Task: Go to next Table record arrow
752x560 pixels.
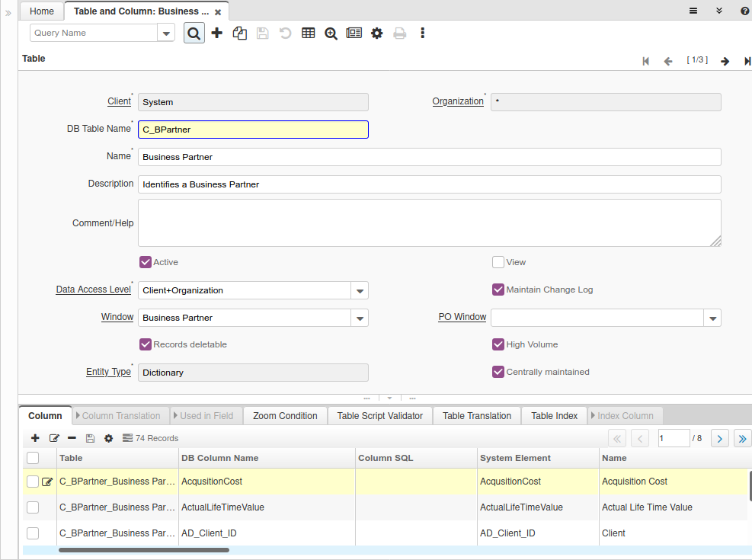Action: (x=725, y=61)
